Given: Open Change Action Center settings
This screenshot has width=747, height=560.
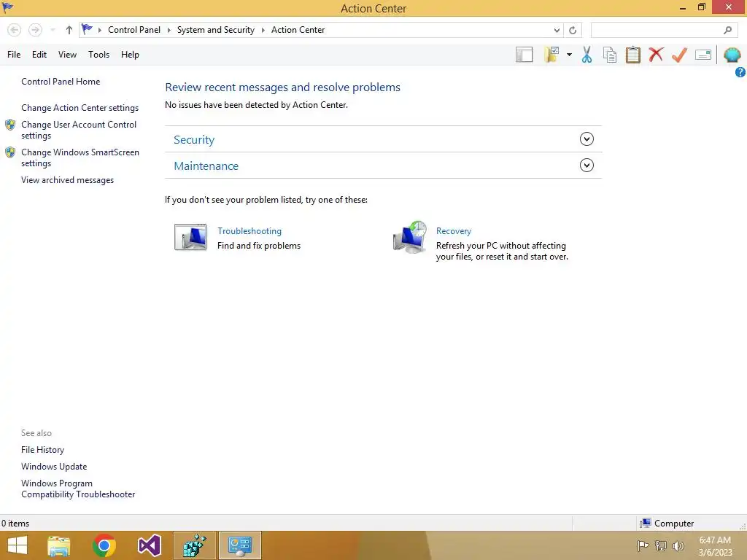Looking at the screenshot, I should [80, 108].
